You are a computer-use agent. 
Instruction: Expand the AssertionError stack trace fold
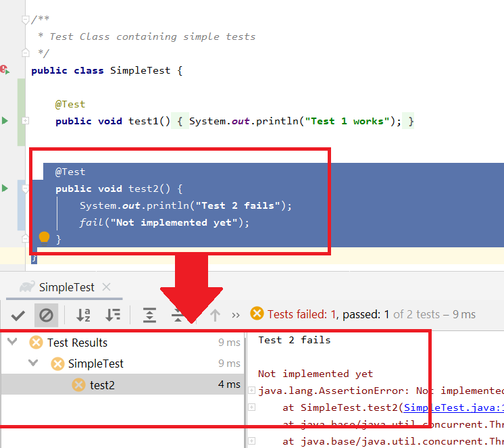[x=251, y=390]
